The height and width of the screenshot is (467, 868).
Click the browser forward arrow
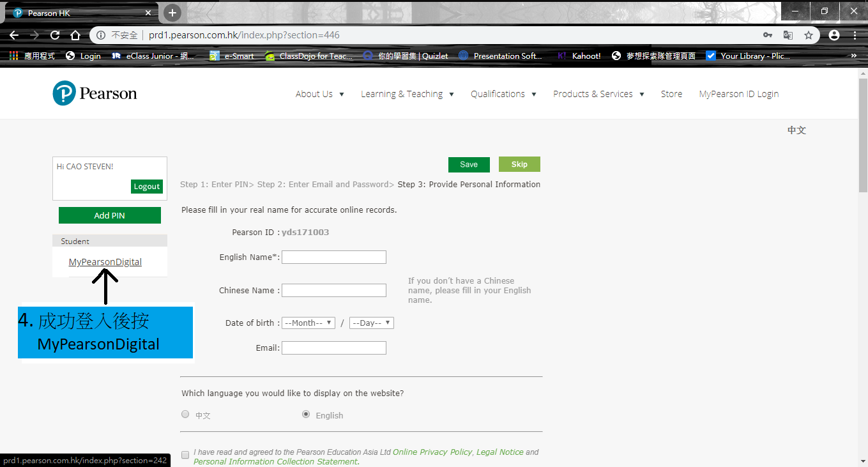pos(34,35)
